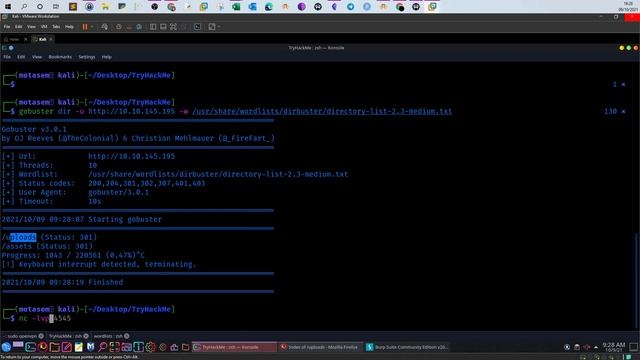Image resolution: width=640 pixels, height=360 pixels.
Task: Click the VMware send Ctrl+Alt+Del icon
Action: pyautogui.click(x=104, y=27)
